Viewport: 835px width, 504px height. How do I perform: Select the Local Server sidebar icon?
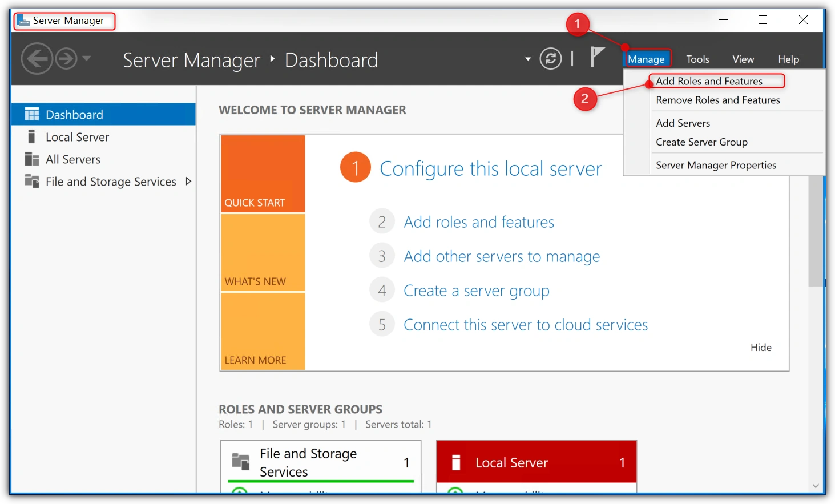click(31, 136)
